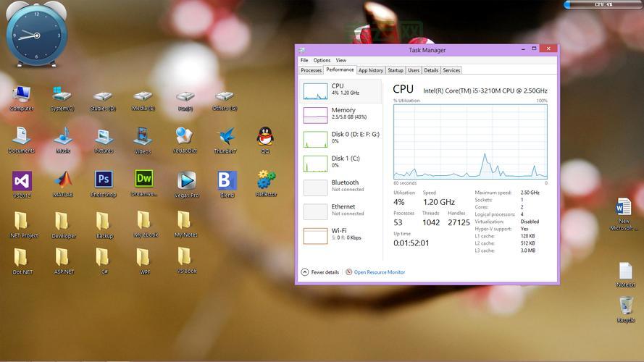Open the View menu in Task Manager

coord(341,60)
